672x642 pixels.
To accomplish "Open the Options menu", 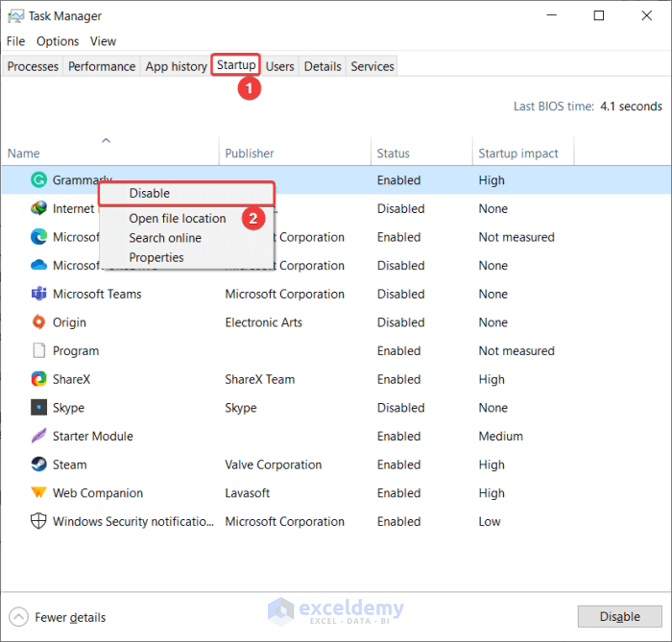I will point(58,41).
